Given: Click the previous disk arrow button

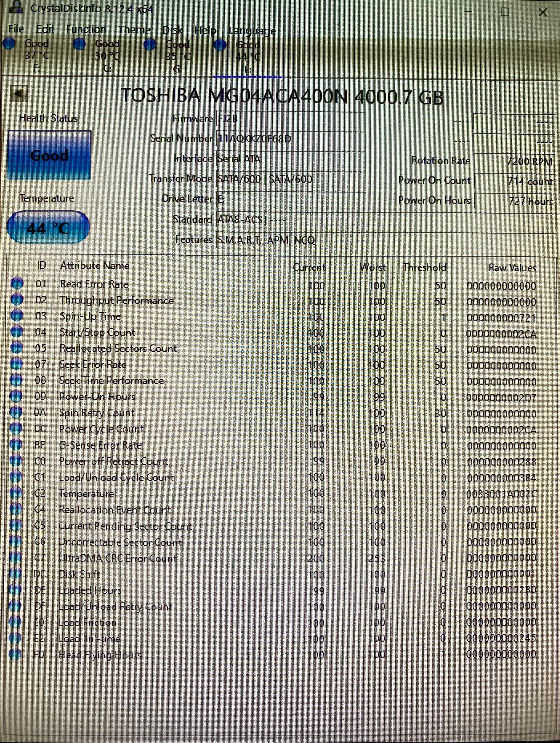Looking at the screenshot, I should (x=18, y=94).
